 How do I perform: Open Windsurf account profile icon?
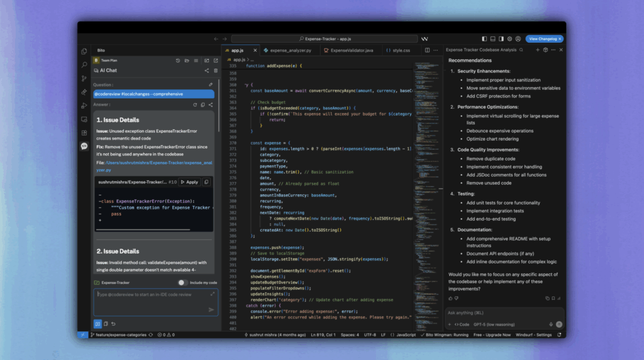click(518, 39)
